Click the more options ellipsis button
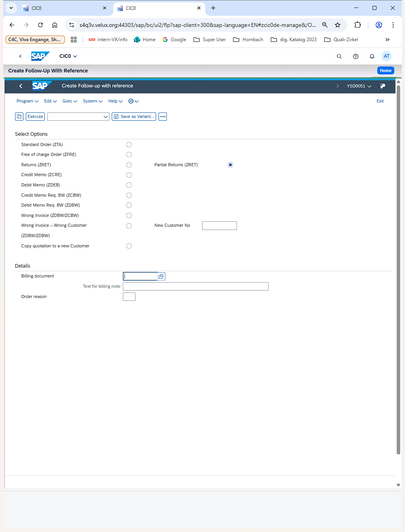405x532 pixels. [x=162, y=117]
